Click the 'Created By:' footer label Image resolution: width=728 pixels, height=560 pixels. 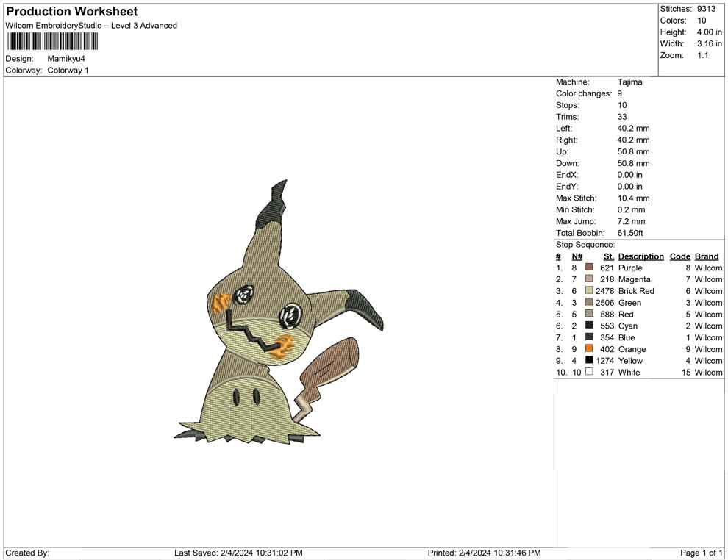(x=27, y=553)
